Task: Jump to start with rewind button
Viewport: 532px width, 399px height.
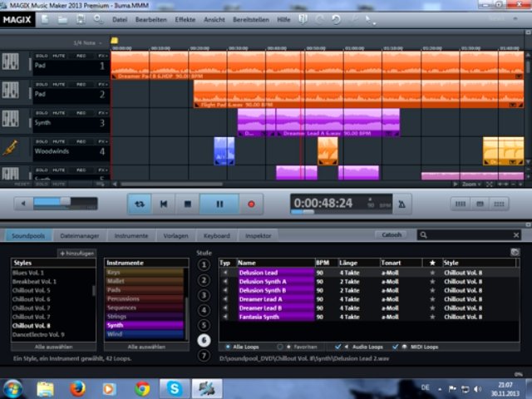Action: click(x=164, y=203)
